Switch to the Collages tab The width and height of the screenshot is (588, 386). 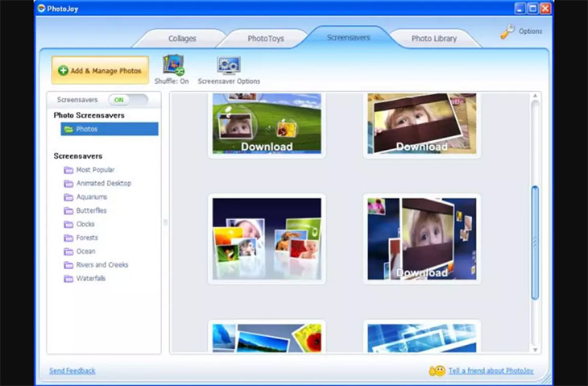(x=182, y=38)
